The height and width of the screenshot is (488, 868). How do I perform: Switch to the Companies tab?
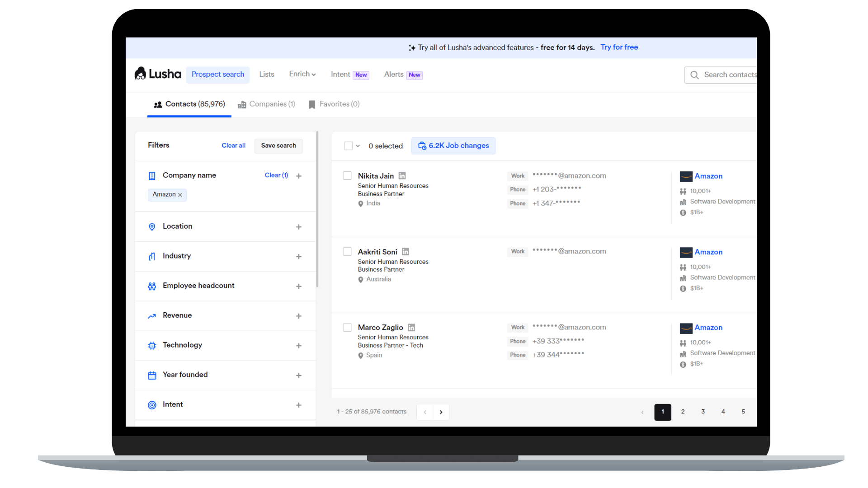pos(267,104)
